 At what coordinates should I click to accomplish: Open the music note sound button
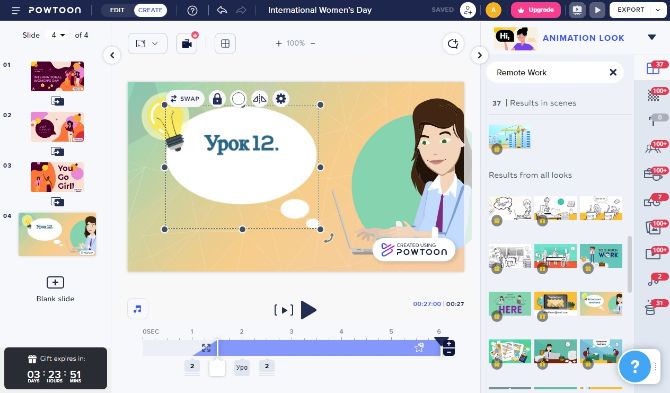pos(138,308)
